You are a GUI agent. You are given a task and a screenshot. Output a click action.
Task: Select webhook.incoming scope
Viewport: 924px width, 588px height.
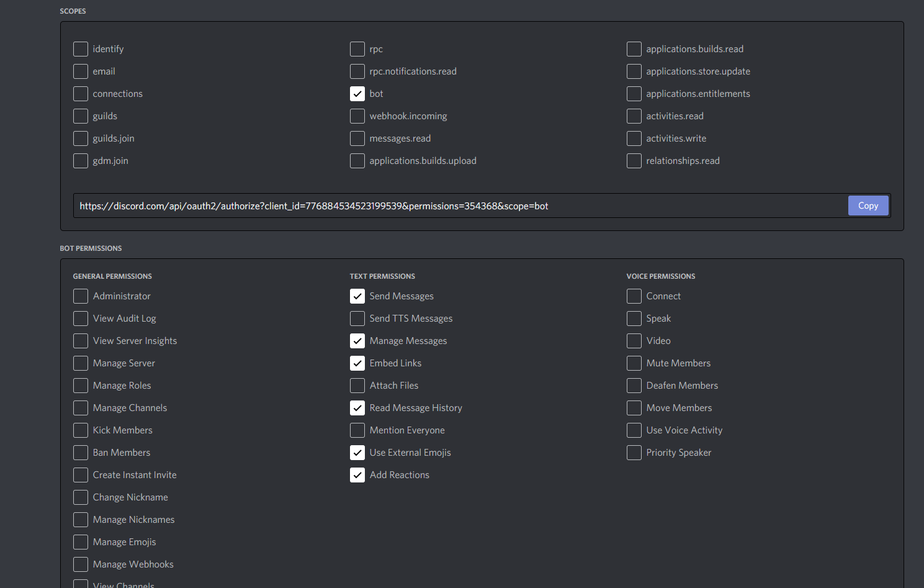tap(357, 116)
